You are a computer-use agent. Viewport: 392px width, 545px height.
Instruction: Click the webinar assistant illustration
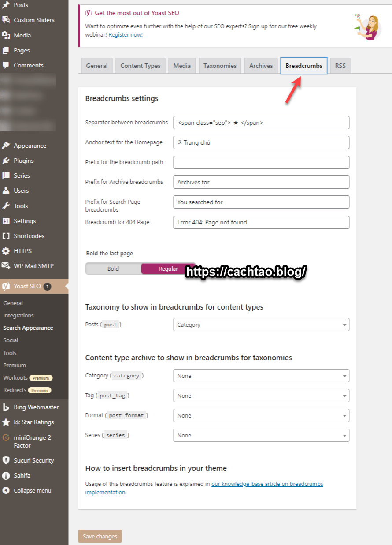[x=368, y=26]
